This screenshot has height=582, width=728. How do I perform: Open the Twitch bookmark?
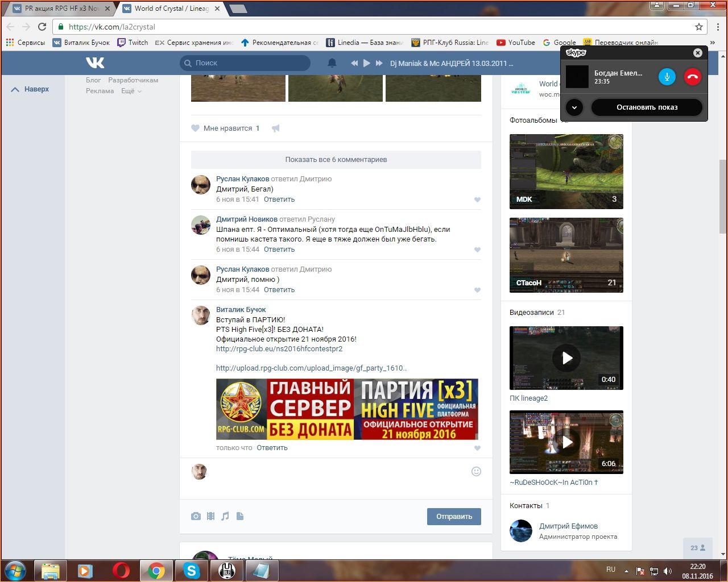(x=133, y=43)
